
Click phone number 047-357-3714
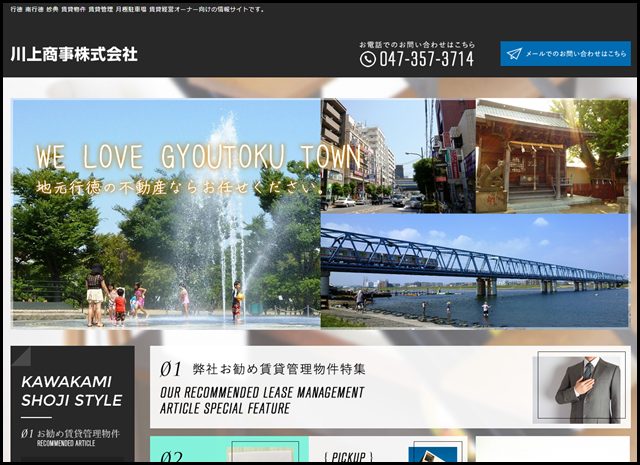pos(425,59)
